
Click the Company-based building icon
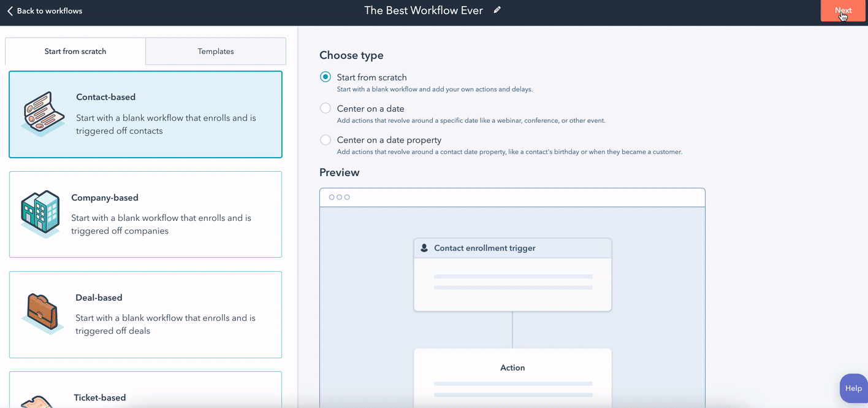[x=41, y=213]
